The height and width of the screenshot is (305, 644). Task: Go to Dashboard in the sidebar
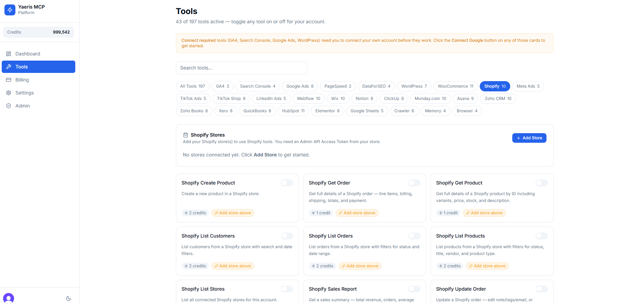(38, 54)
